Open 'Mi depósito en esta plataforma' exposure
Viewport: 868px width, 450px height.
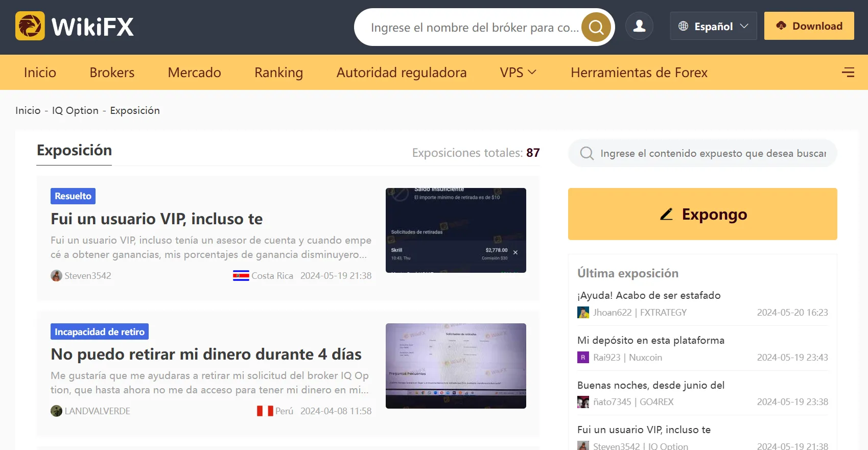coord(651,340)
